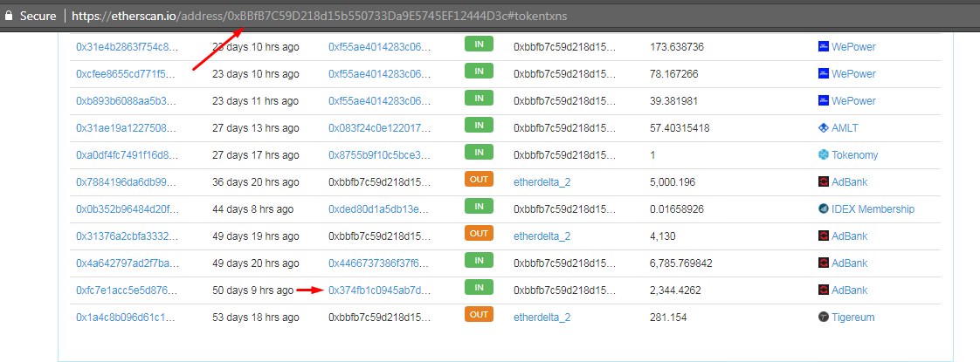Click the age '44 days 8 hrs ago'
980x362 pixels.
[252, 209]
